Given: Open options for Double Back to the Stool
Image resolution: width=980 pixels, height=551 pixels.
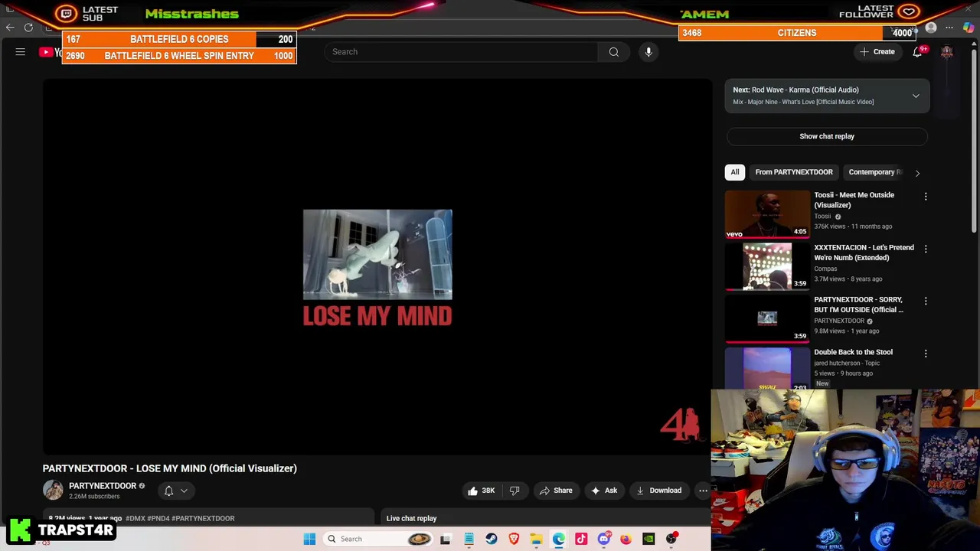Looking at the screenshot, I should pyautogui.click(x=926, y=354).
